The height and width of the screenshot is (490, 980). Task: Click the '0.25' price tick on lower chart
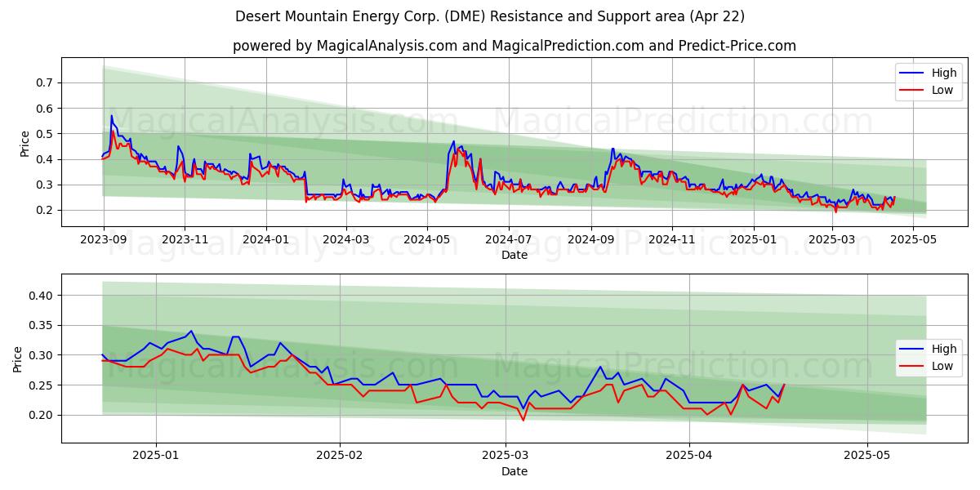click(42, 385)
